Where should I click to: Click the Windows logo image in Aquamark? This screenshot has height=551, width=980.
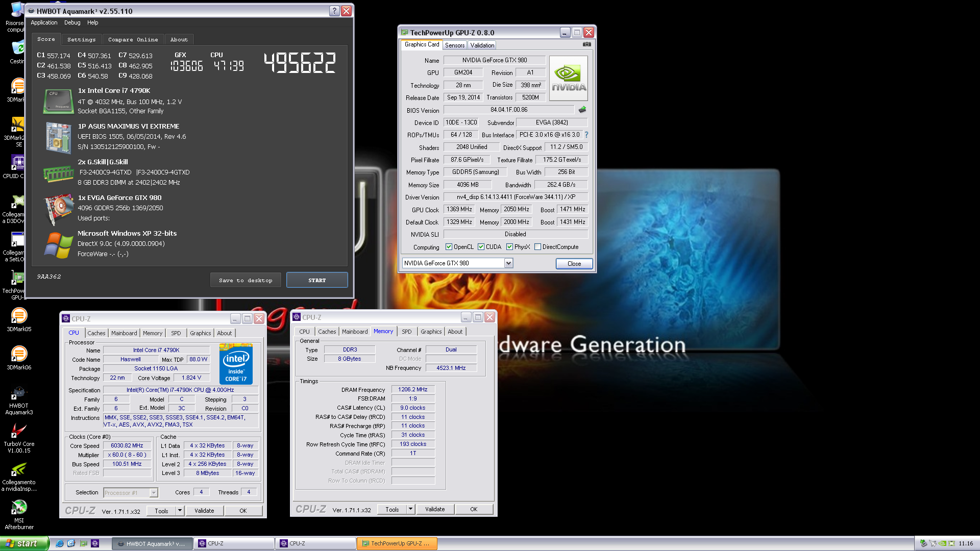point(59,245)
